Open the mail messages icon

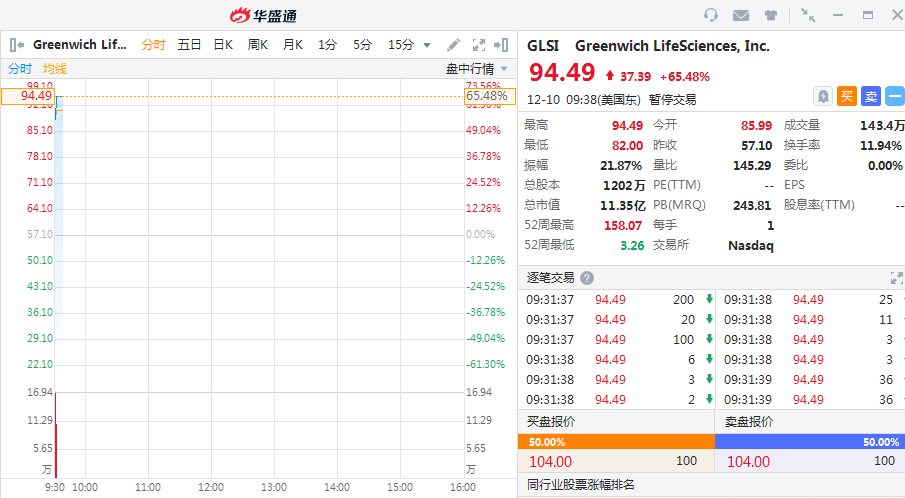point(741,15)
